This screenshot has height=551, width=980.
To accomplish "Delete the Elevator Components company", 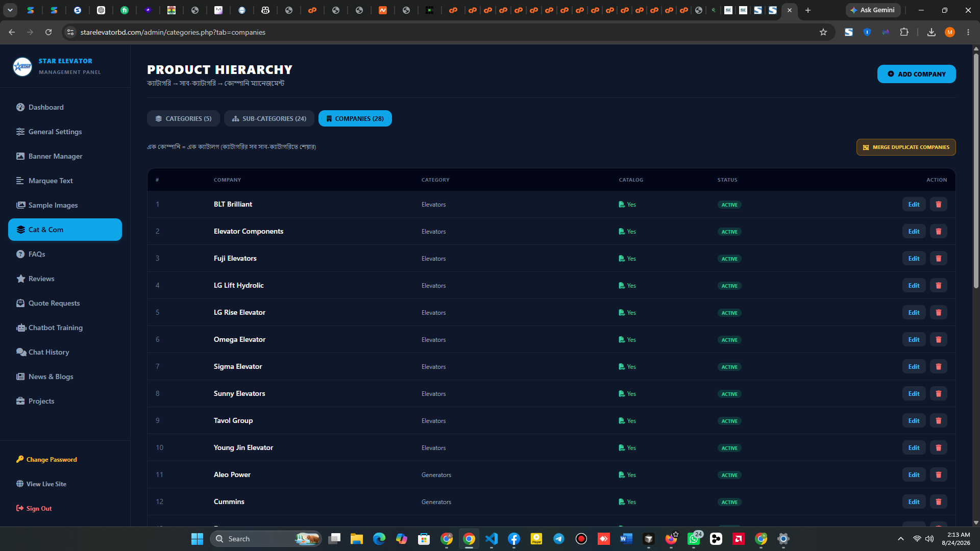I will pos(938,232).
